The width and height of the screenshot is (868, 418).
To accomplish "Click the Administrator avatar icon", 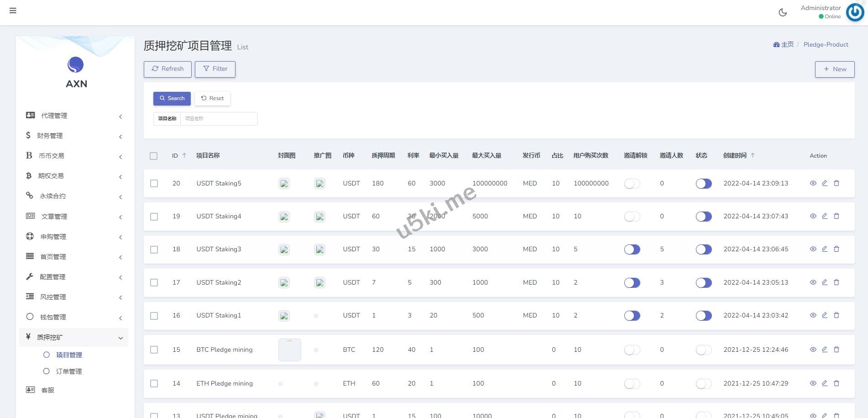I will click(x=855, y=12).
